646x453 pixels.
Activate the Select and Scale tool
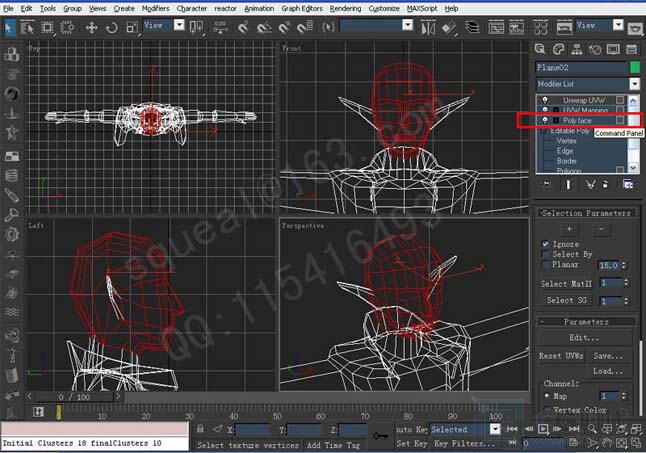coord(132,28)
